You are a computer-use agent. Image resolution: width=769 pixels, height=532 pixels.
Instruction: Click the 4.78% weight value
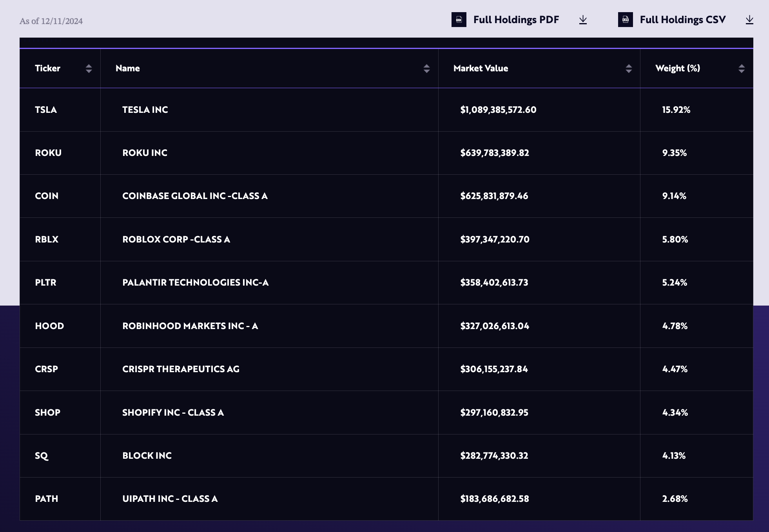[x=675, y=326]
